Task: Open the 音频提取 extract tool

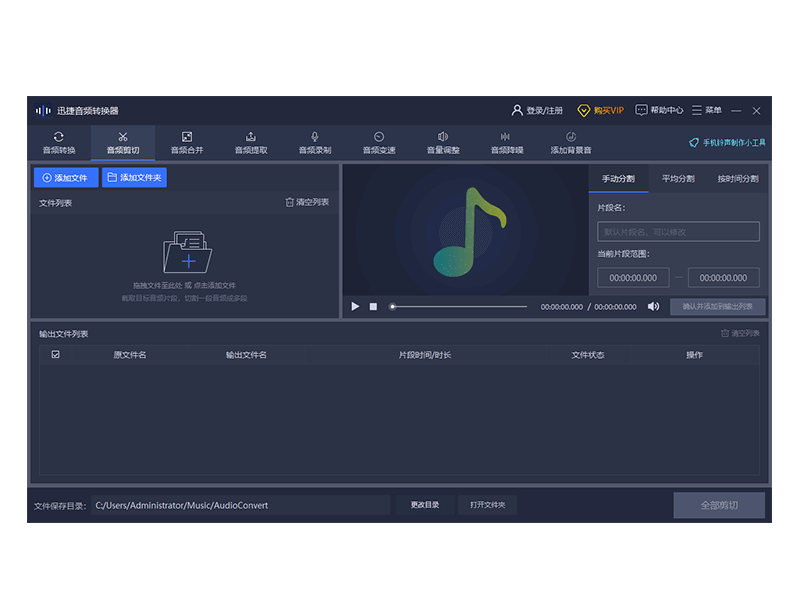Action: (x=251, y=142)
